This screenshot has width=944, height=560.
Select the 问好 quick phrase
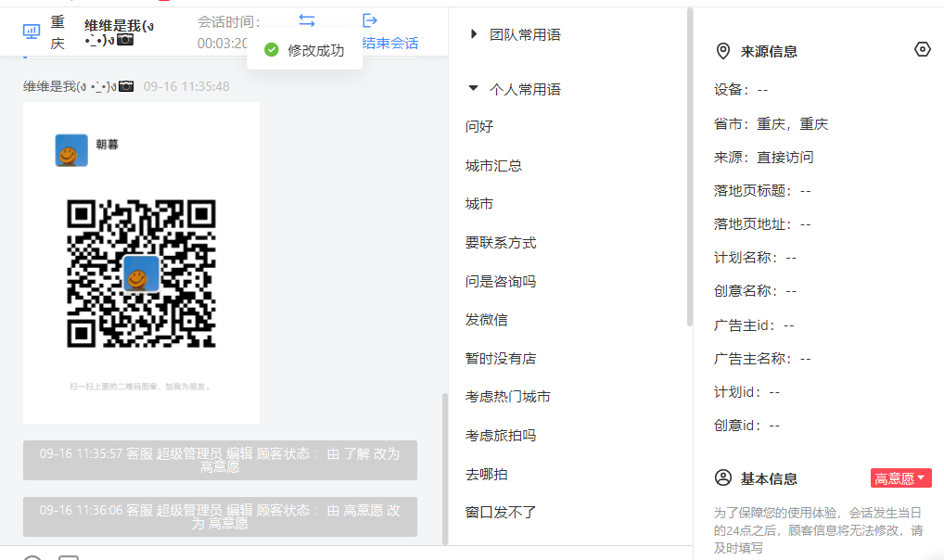click(479, 126)
